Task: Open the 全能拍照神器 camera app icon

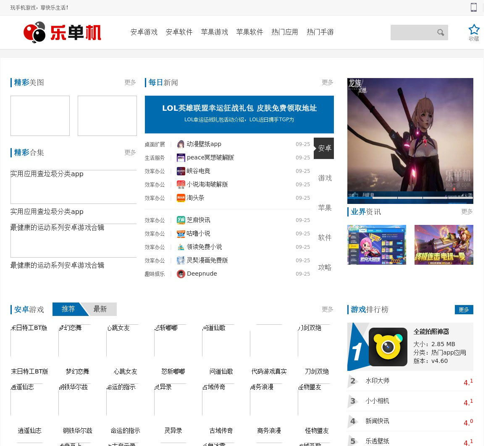Action: point(388,347)
